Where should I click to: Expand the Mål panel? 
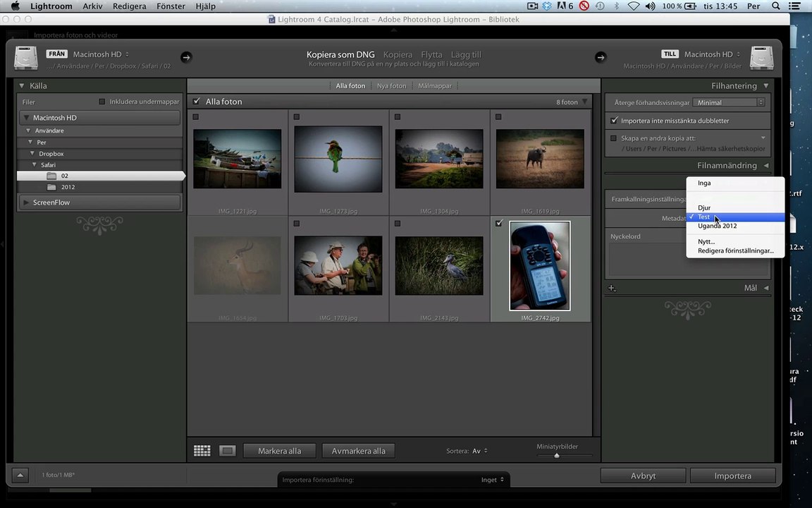pyautogui.click(x=766, y=288)
